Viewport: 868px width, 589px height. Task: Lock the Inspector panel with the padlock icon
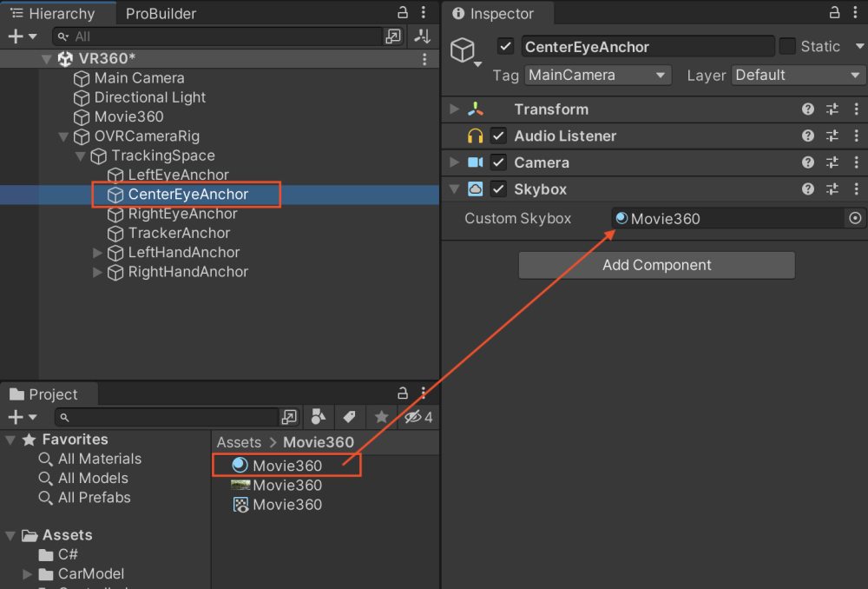tap(834, 13)
